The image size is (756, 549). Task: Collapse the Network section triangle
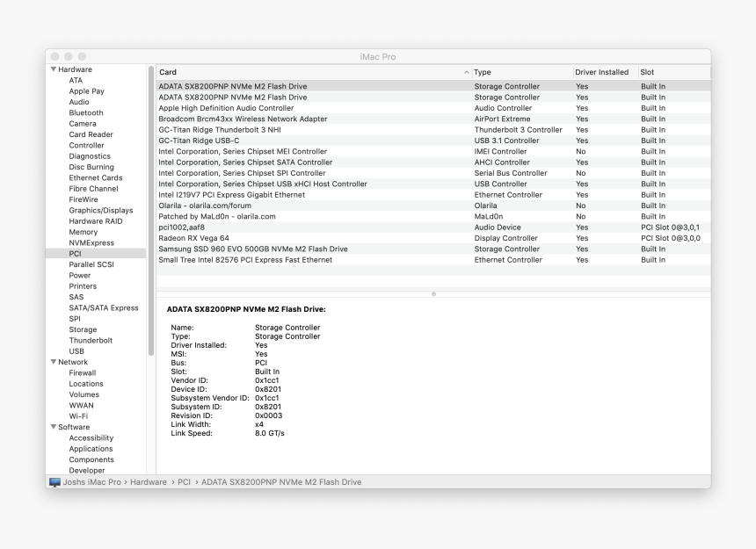[x=54, y=362]
